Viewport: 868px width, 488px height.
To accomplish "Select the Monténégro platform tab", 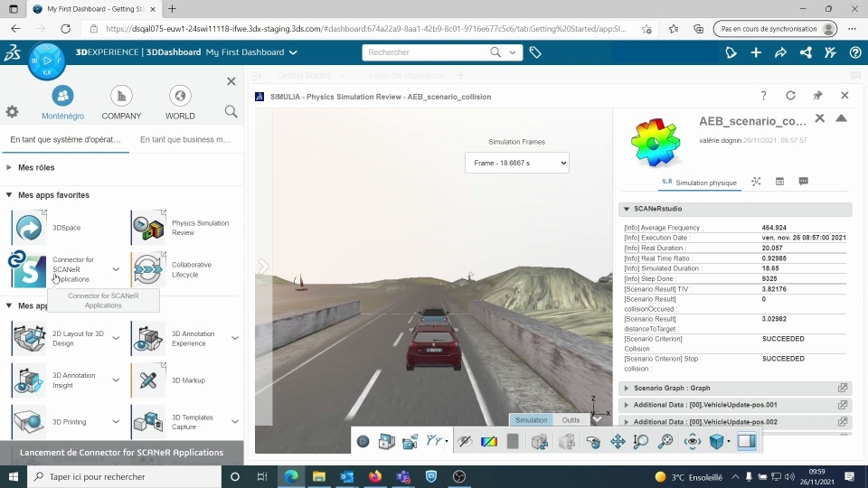I will 62,103.
